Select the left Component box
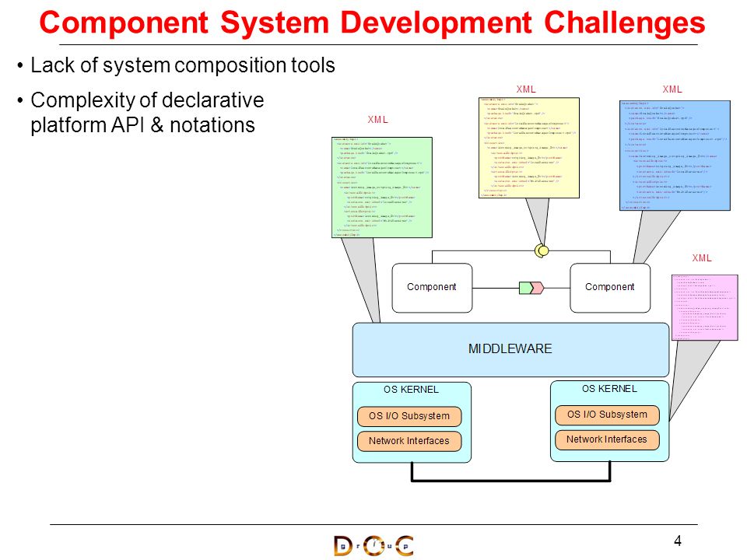747x560 pixels. pos(432,288)
